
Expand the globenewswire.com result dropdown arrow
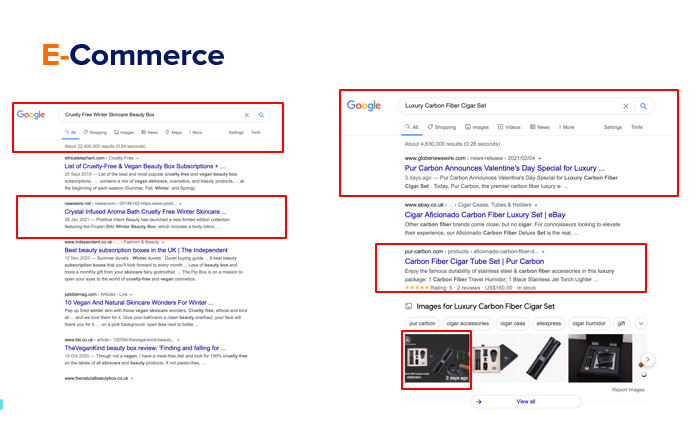click(x=539, y=158)
